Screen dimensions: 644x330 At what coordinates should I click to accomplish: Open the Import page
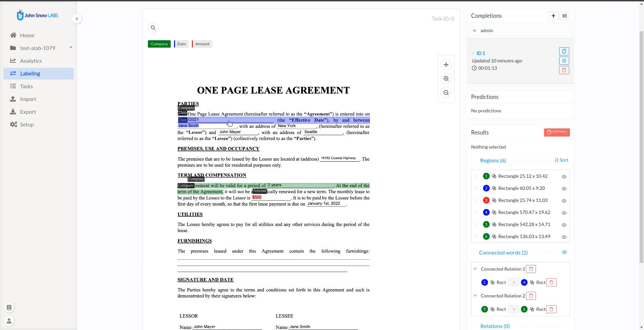point(39,99)
